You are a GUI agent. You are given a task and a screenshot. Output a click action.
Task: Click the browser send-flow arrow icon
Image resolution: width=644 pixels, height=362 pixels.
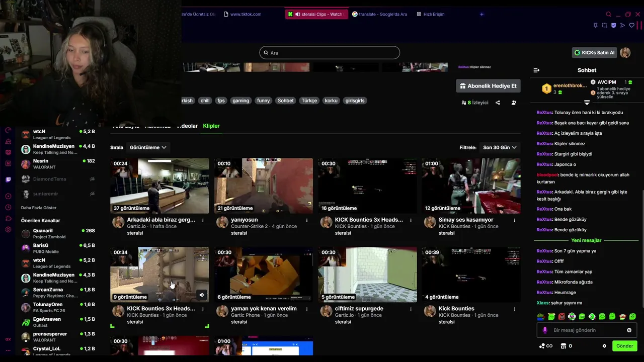[x=622, y=25]
